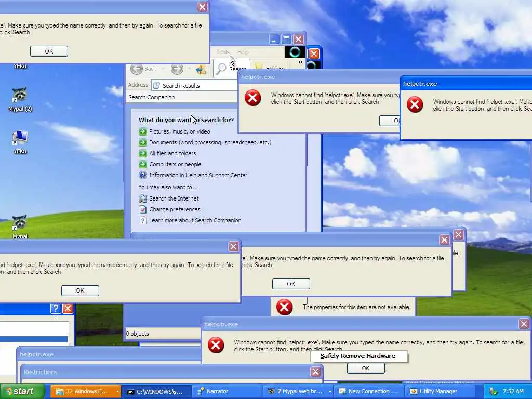Image resolution: width=532 pixels, height=399 pixels.
Task: Switch to C:\WINDOWS\s... command prompt taskbar button
Action: [x=157, y=392]
